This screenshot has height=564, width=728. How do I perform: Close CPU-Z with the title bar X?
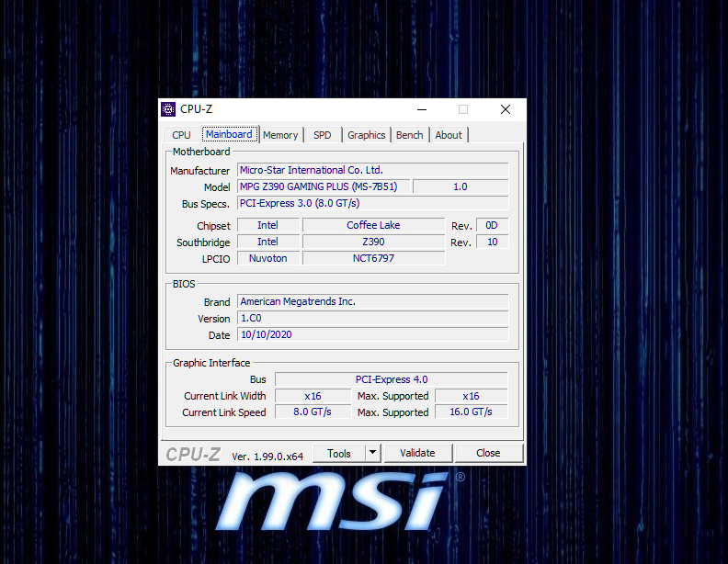point(506,109)
